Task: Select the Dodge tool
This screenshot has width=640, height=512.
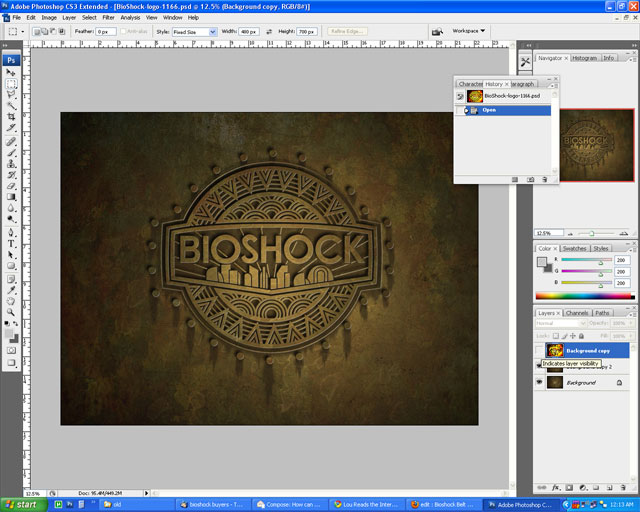Action: [x=11, y=219]
